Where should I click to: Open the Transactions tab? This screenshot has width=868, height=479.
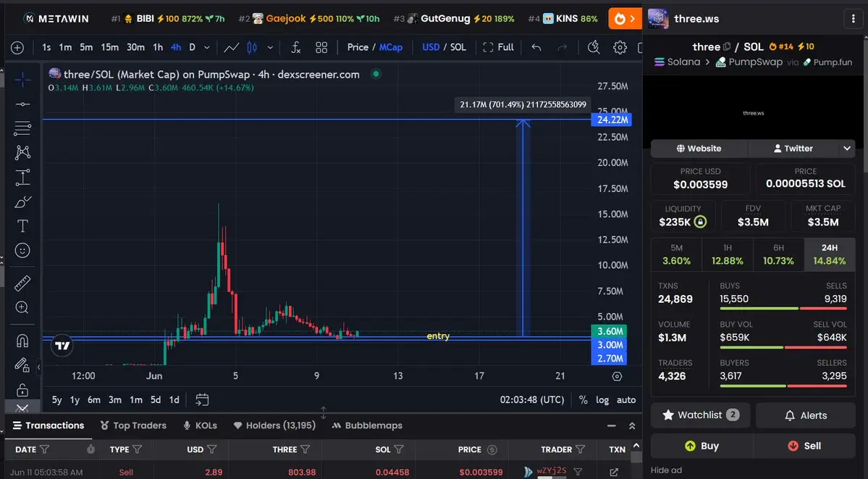tap(49, 426)
